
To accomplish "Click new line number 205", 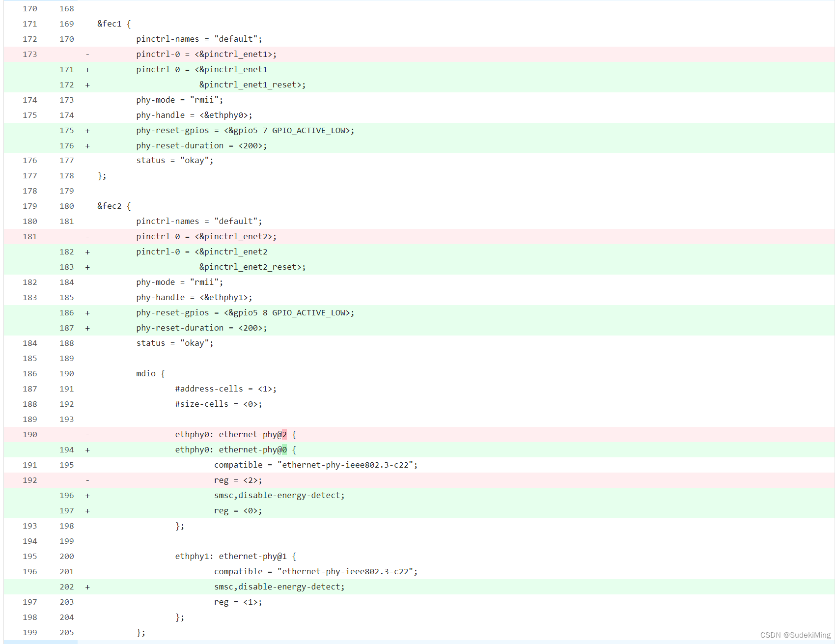I will [x=67, y=632].
